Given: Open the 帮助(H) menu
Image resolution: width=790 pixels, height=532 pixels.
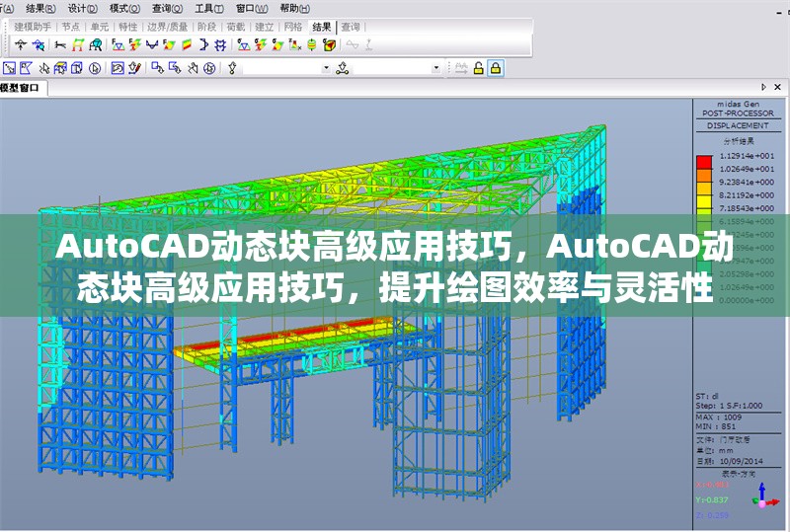Looking at the screenshot, I should [294, 9].
